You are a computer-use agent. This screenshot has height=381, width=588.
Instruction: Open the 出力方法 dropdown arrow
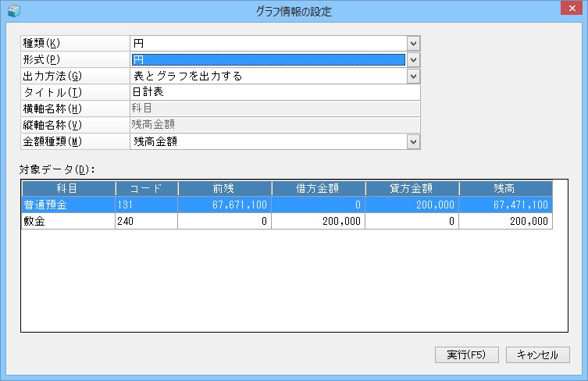(414, 76)
